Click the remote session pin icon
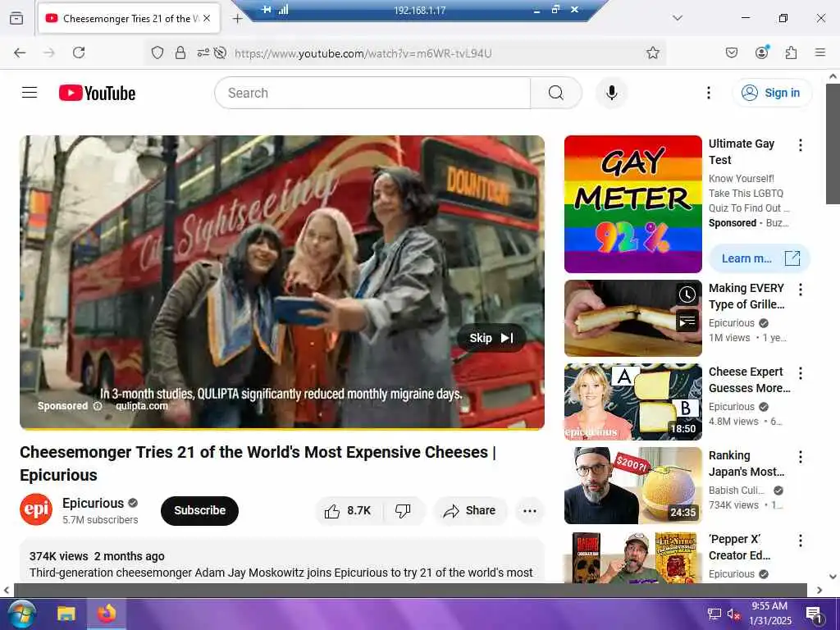The width and height of the screenshot is (840, 630). coord(267,10)
